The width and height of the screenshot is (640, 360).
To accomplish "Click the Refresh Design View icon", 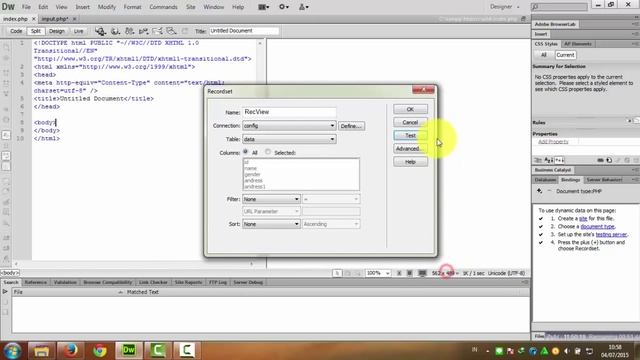I will tap(185, 31).
